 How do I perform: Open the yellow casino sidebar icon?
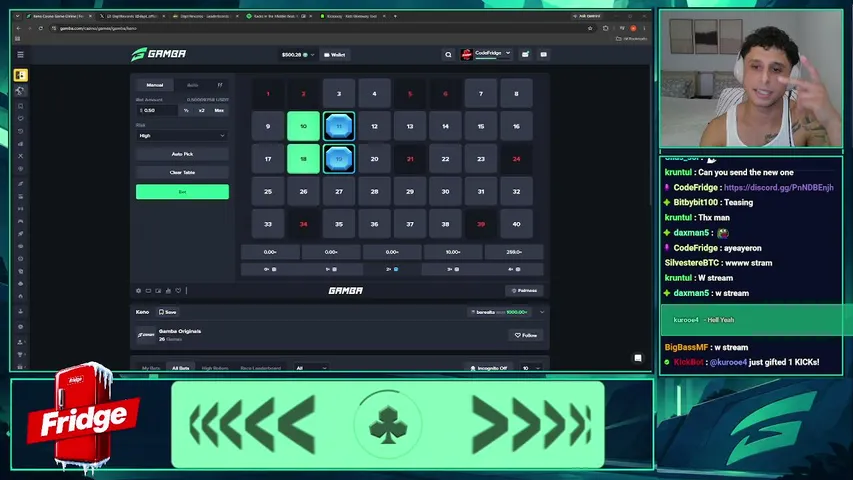(21, 75)
